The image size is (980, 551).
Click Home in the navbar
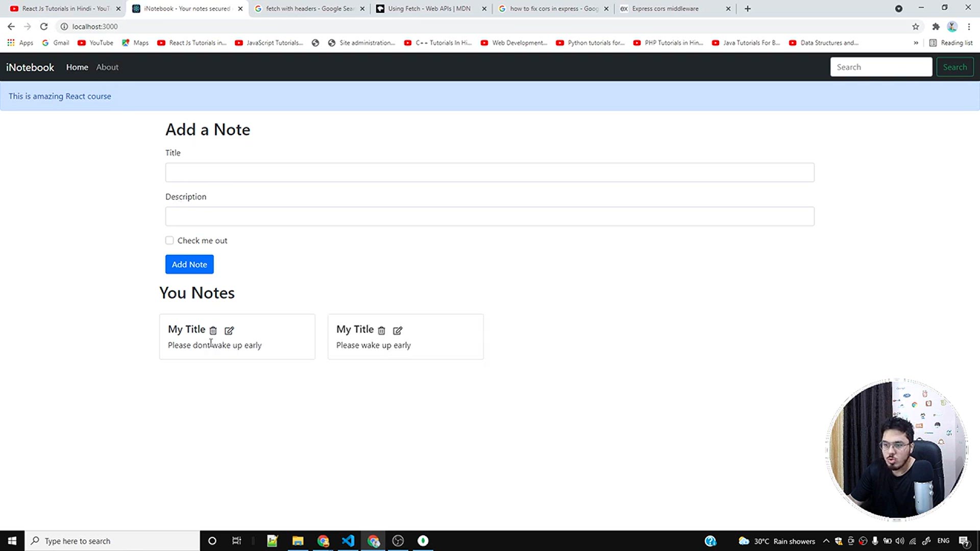(x=77, y=67)
